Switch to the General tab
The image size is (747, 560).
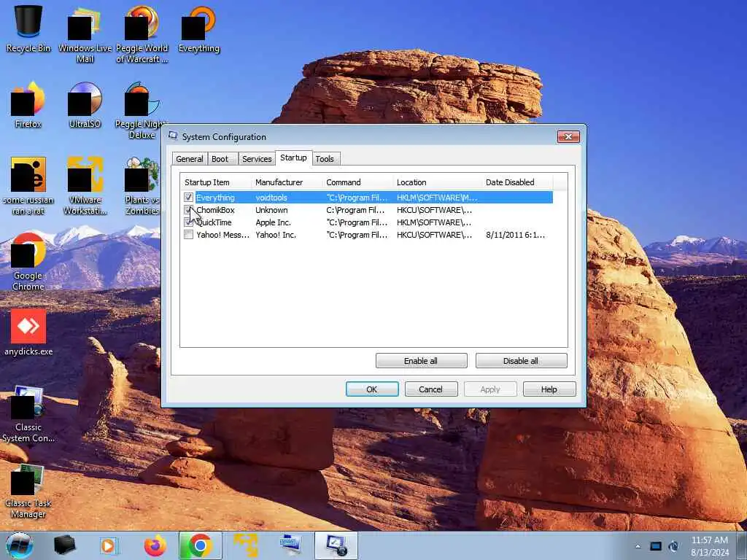(190, 159)
